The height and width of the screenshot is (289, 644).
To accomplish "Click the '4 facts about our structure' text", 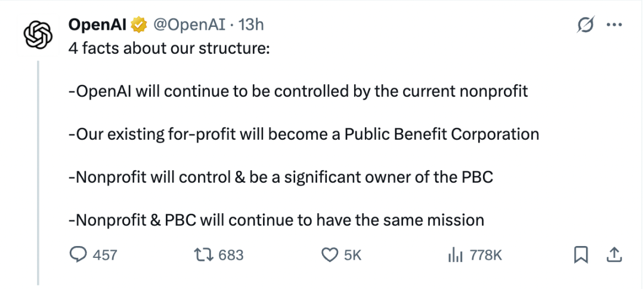I will click(x=169, y=48).
